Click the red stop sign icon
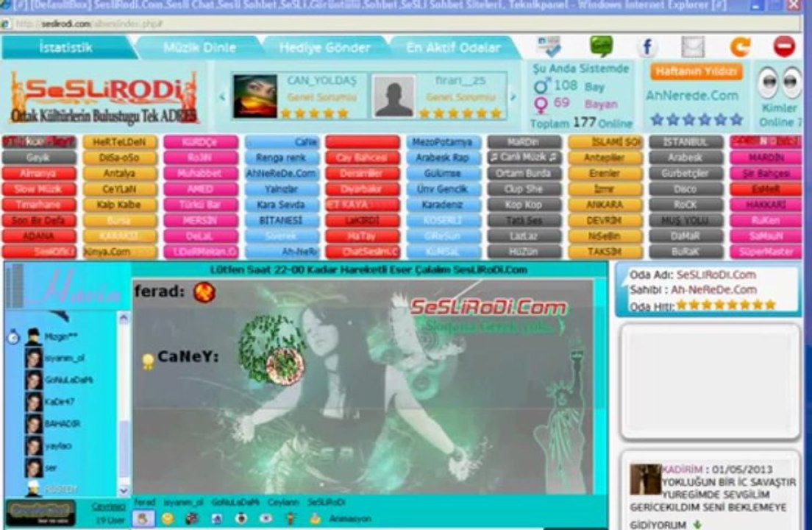Viewport: 812px width, 530px height. [784, 46]
